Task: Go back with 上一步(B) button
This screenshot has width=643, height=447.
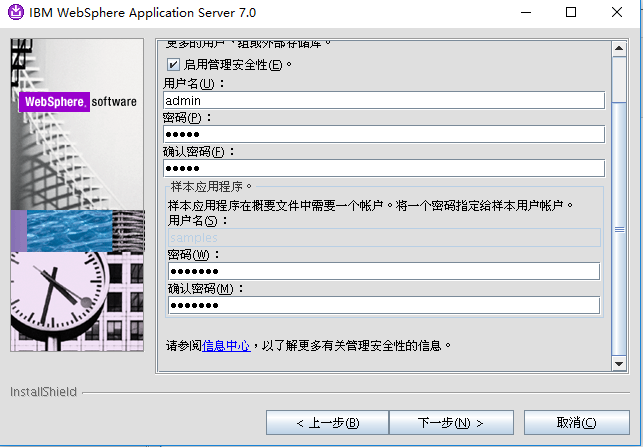Action: click(327, 422)
